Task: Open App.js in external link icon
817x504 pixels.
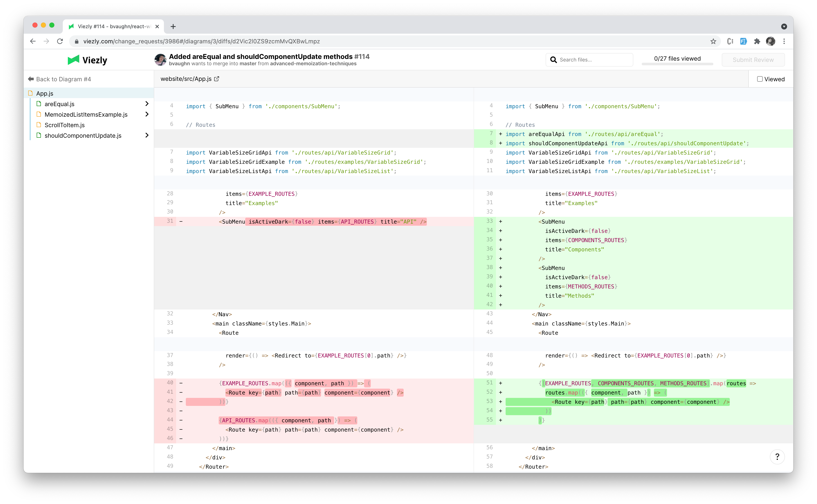Action: click(216, 79)
